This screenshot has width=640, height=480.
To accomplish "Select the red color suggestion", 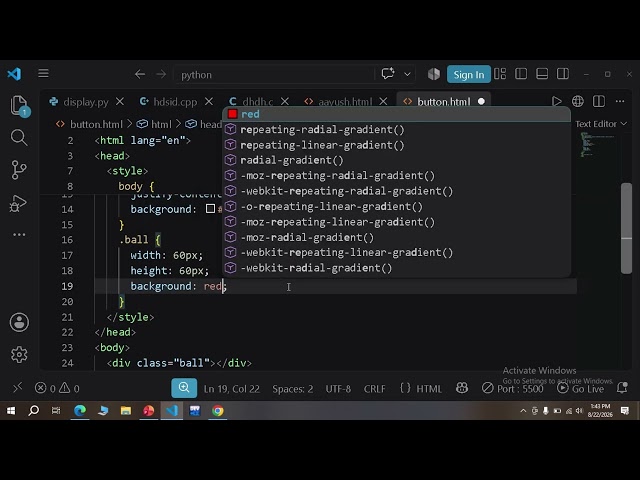I will [x=396, y=114].
